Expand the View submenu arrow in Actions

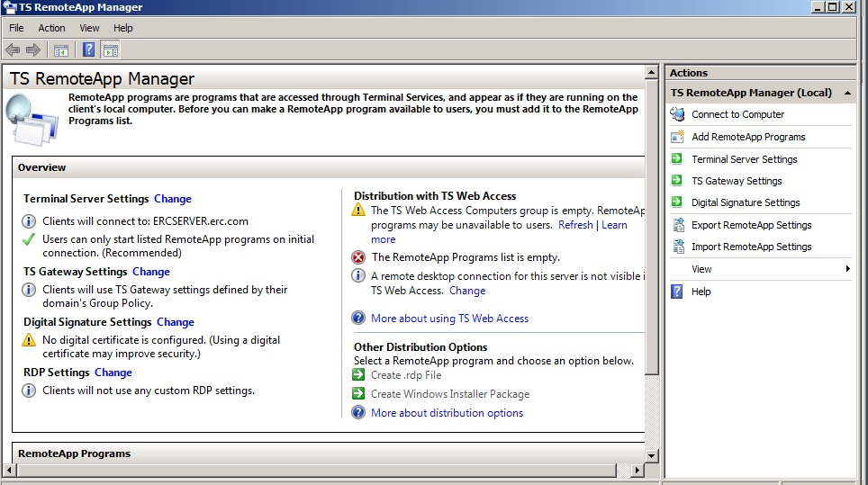coord(847,269)
